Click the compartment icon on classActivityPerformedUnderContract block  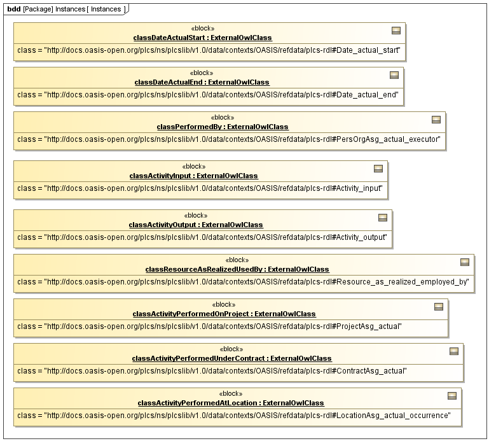tap(454, 351)
